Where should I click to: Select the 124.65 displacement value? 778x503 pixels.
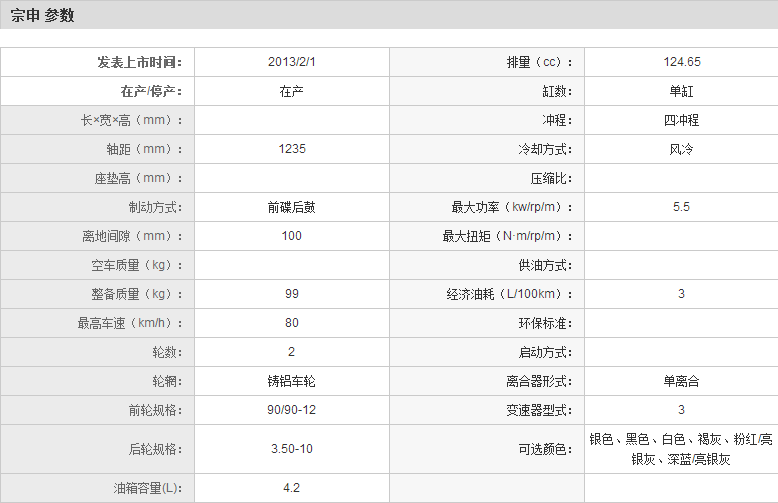pos(681,62)
